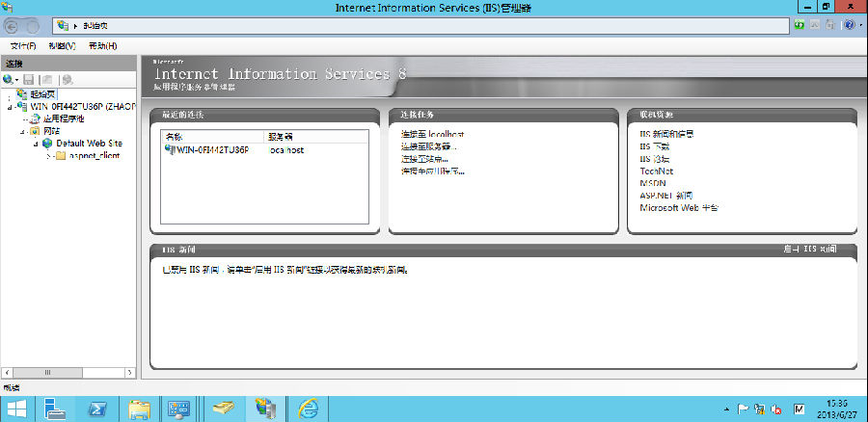Screen dimensions: 868x422
Task: Collapse the 网站 sites node
Action: pos(22,132)
